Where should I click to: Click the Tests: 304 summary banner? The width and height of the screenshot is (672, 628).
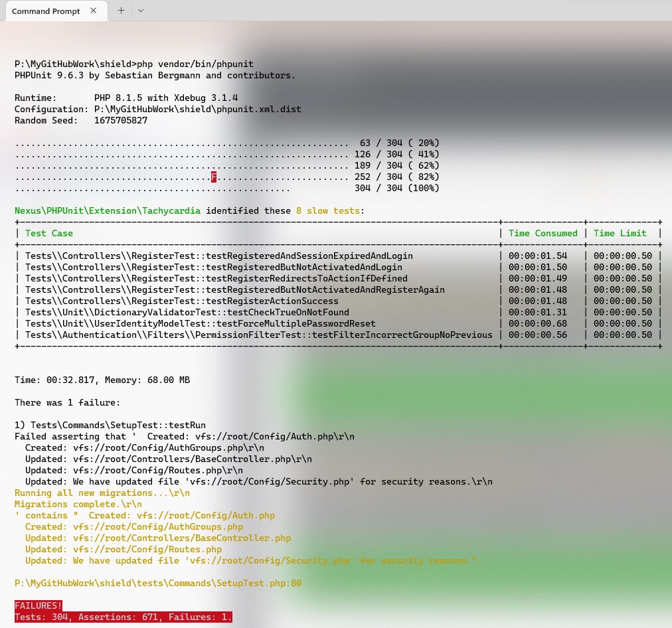coord(123,617)
